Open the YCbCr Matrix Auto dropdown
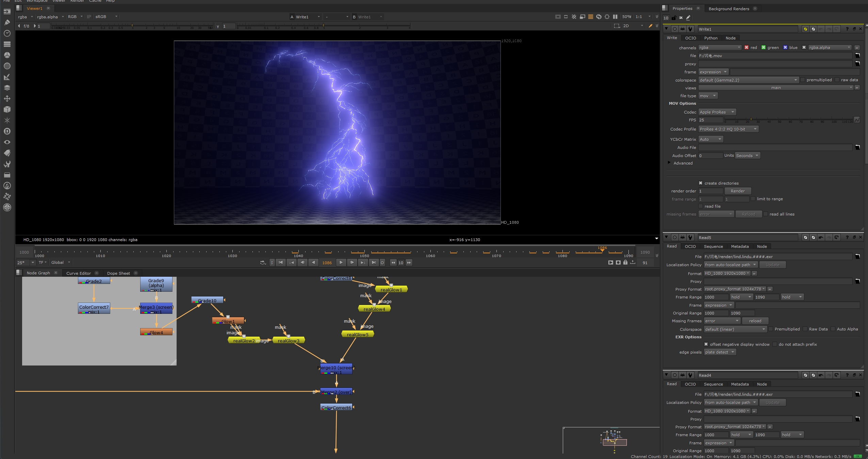 [710, 139]
